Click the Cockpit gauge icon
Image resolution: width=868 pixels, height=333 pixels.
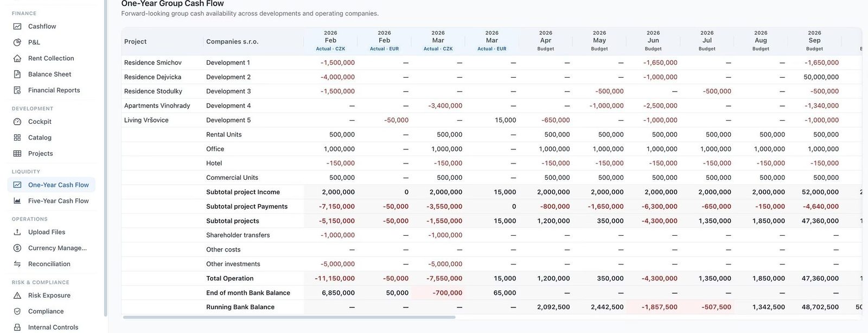point(17,122)
